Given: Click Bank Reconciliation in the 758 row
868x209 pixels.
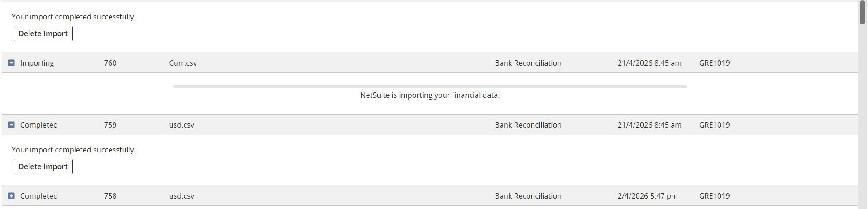Looking at the screenshot, I should 528,196.
